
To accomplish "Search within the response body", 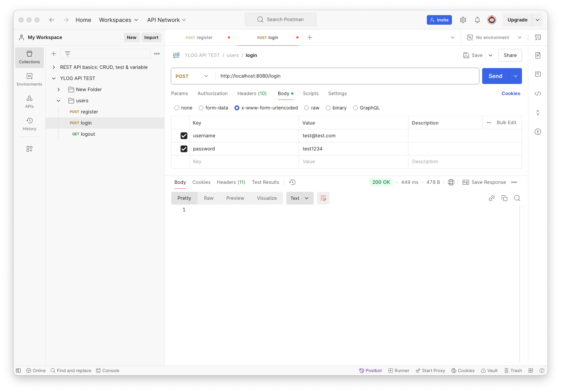I will (x=517, y=198).
